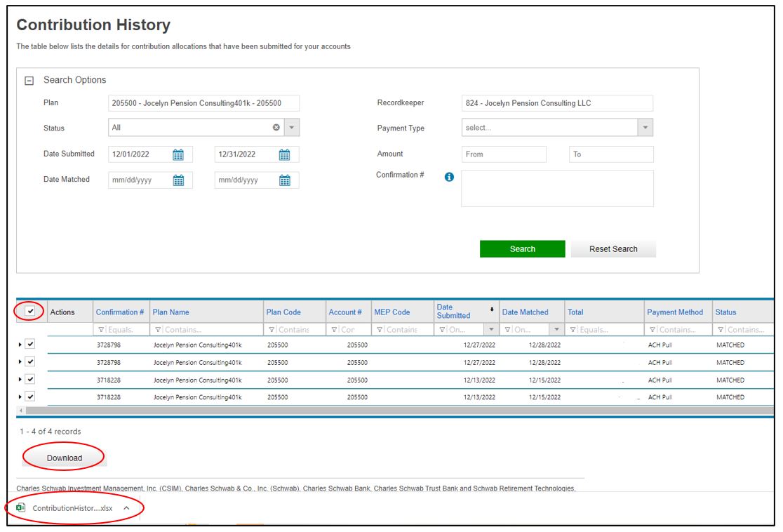Click the Date Submitted descending sort arrow

pyautogui.click(x=491, y=310)
